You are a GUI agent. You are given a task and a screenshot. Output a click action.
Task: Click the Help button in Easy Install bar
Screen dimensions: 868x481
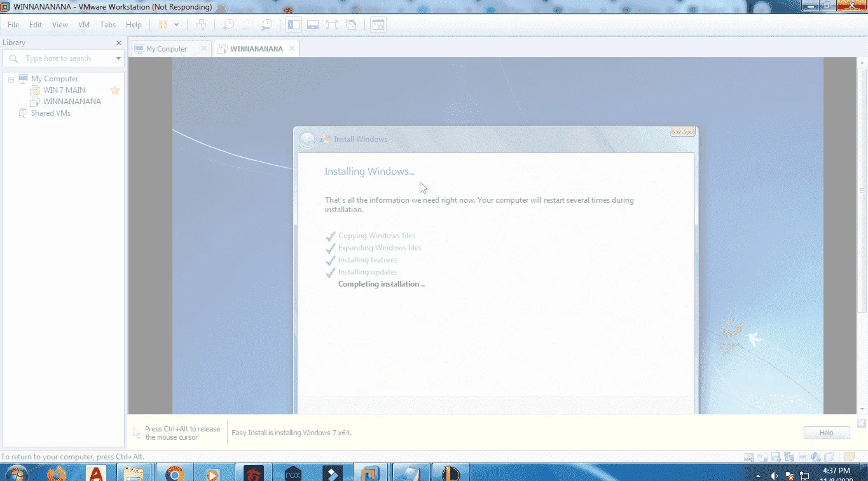click(x=827, y=433)
